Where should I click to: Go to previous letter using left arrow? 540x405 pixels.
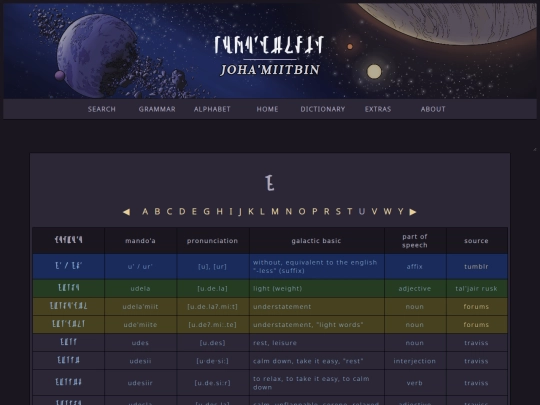pyautogui.click(x=126, y=212)
